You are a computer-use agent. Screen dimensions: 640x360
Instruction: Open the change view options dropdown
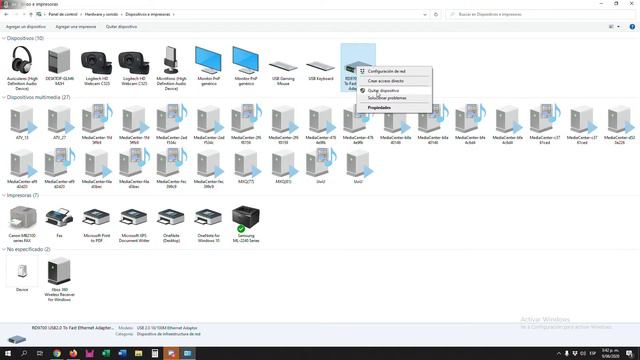[x=618, y=27]
